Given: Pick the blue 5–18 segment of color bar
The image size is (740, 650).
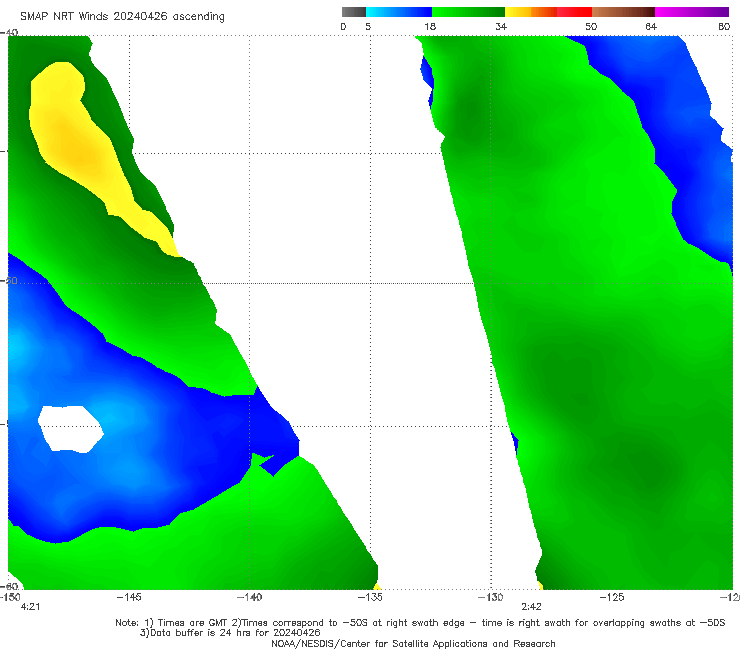Looking at the screenshot, I should click(x=399, y=12).
